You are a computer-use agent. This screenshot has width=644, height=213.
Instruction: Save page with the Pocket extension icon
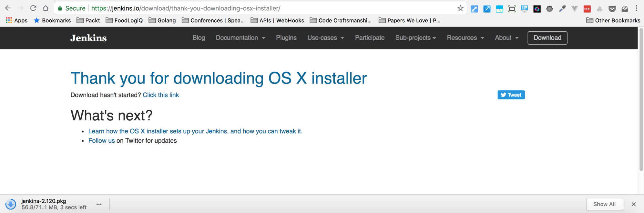coord(612,9)
